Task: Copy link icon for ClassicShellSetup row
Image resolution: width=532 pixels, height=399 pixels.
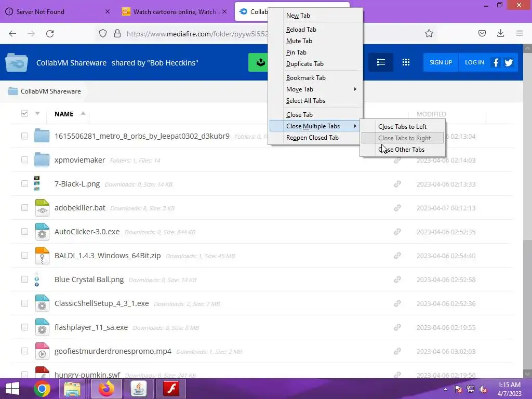Action: pyautogui.click(x=397, y=303)
